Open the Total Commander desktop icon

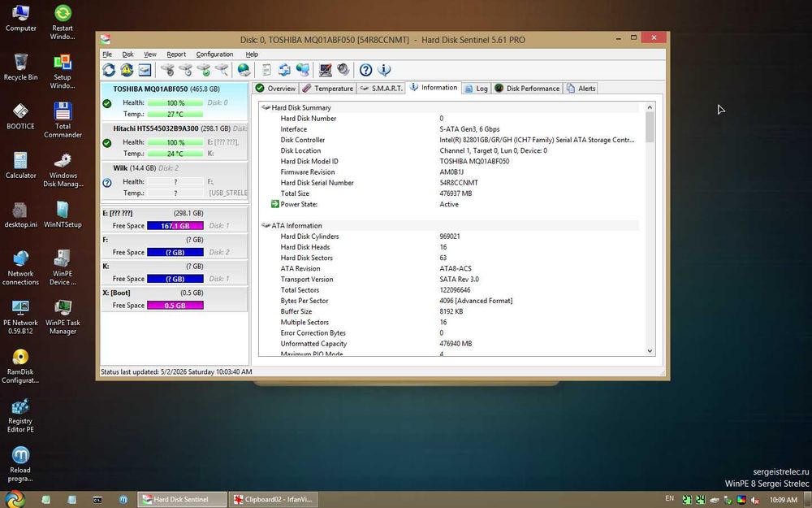point(63,120)
